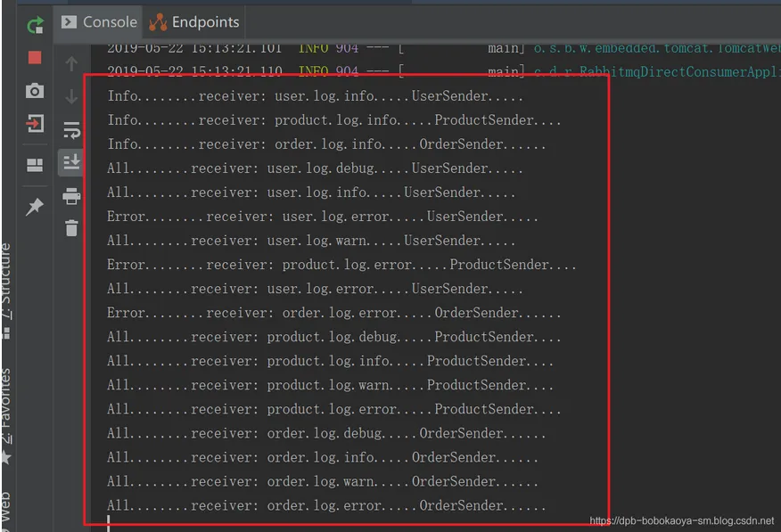The image size is (781, 532).
Task: Switch to the Console tab
Action: [x=99, y=22]
